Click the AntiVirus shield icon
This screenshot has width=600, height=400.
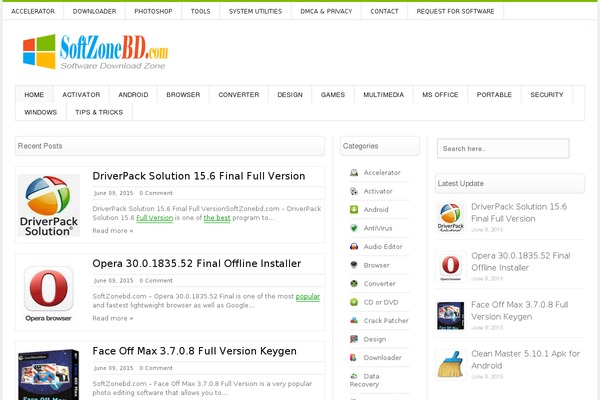354,228
